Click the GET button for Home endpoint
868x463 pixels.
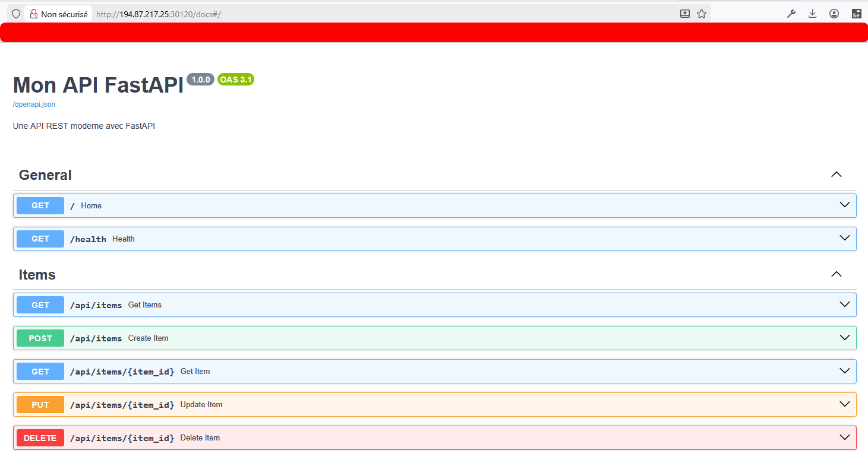[40, 205]
